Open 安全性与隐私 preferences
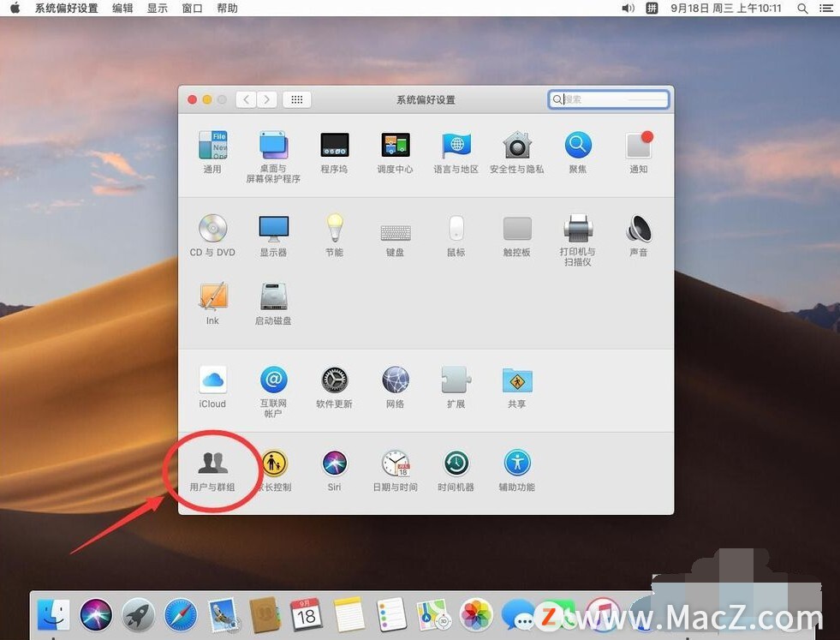This screenshot has width=840, height=640. [517, 152]
